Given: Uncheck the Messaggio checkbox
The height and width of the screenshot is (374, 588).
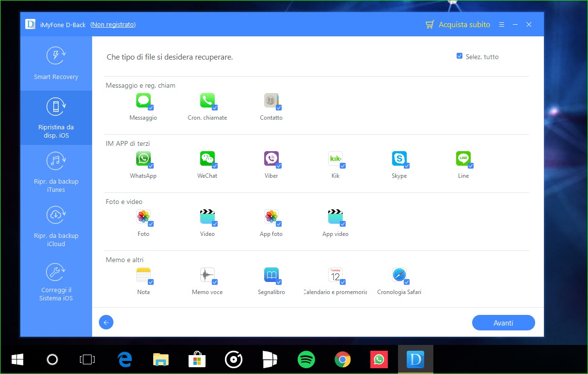Looking at the screenshot, I should pos(151,108).
